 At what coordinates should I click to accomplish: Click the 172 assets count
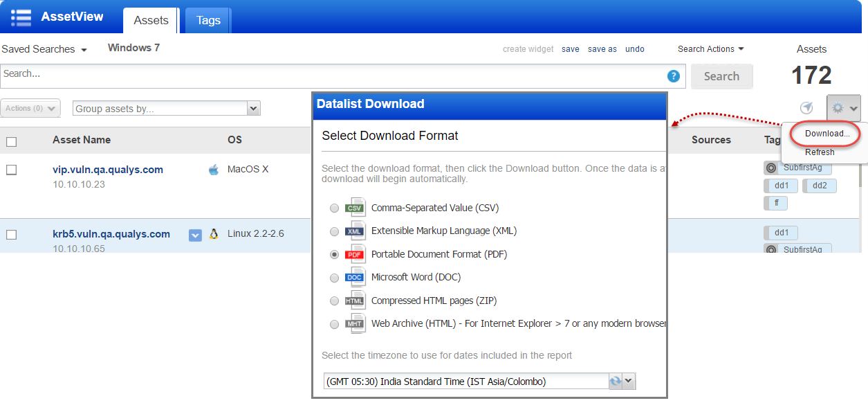(811, 75)
